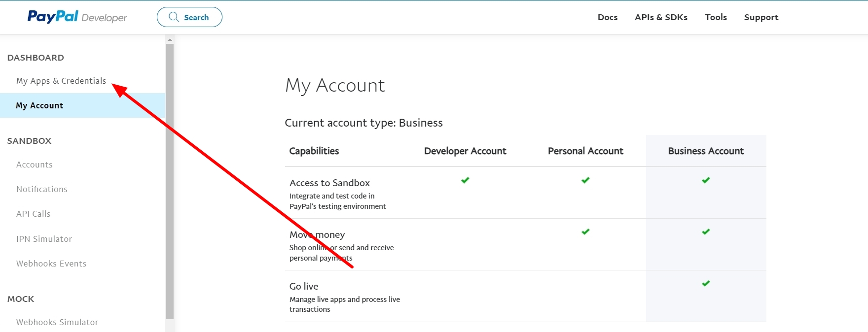This screenshot has width=868, height=332.
Task: Click the sidebar scrollbar thumb
Action: pyautogui.click(x=170, y=182)
